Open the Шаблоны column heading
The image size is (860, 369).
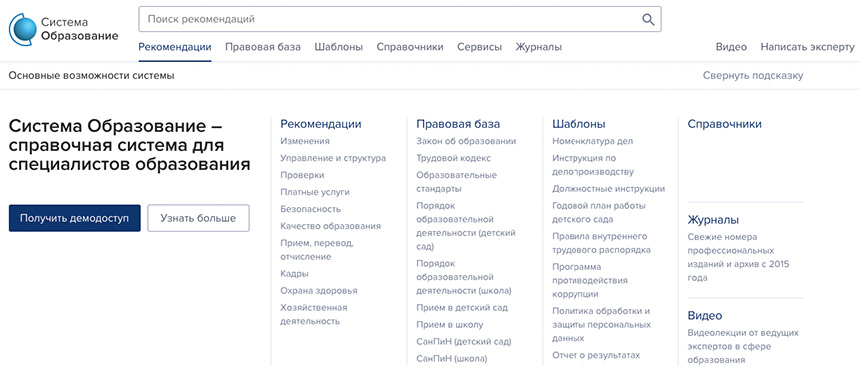point(579,124)
